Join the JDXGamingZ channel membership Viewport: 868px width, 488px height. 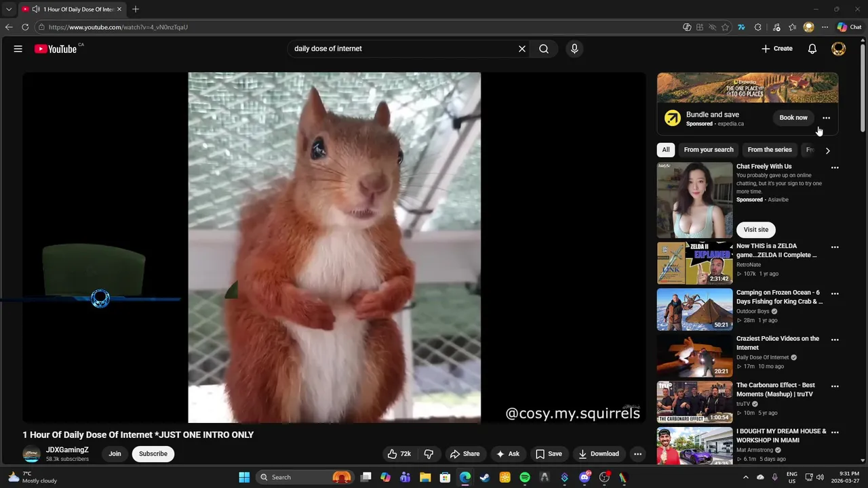coord(115,454)
